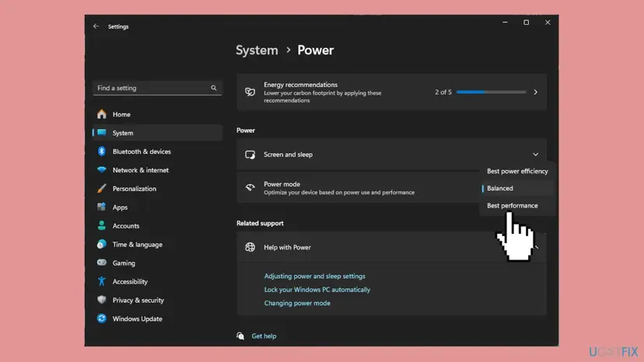
Task: Click the Energy recommendations progress bar
Action: (491, 92)
